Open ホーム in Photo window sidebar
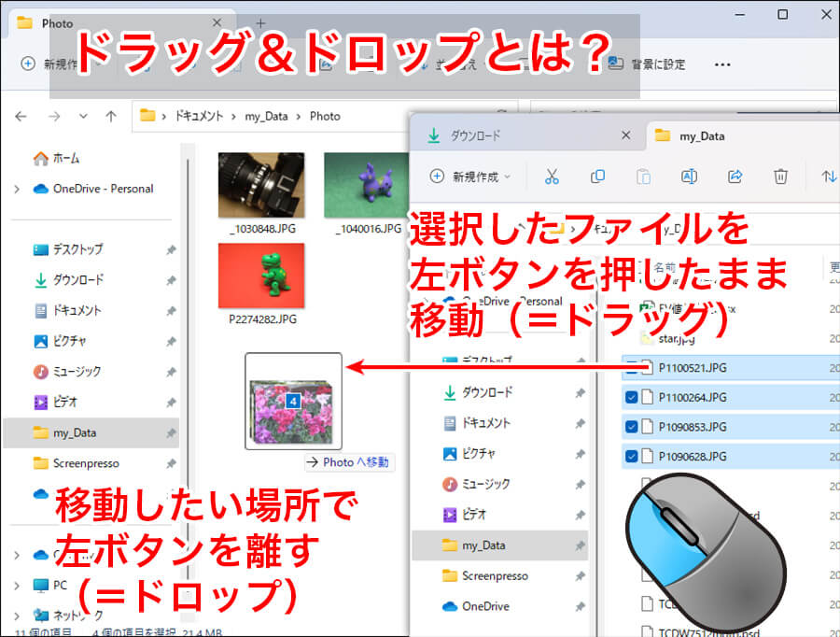Viewport: 840px width, 637px height. 56,158
